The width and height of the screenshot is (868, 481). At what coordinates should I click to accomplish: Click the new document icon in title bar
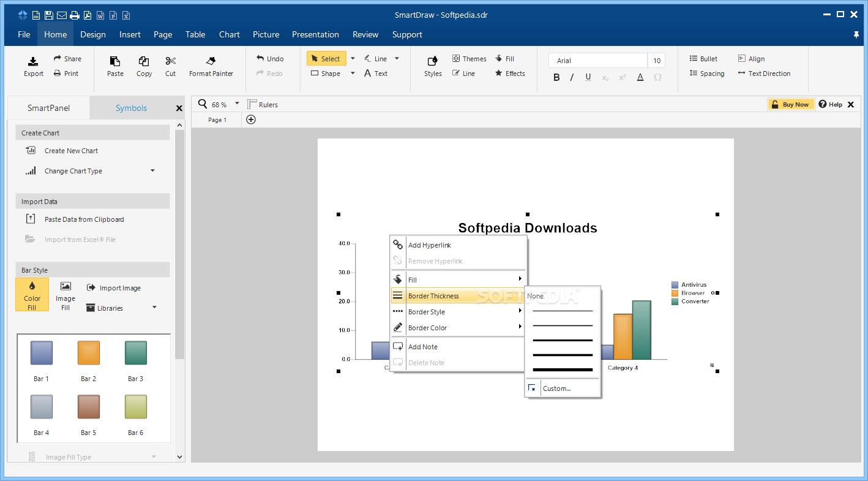(x=36, y=15)
